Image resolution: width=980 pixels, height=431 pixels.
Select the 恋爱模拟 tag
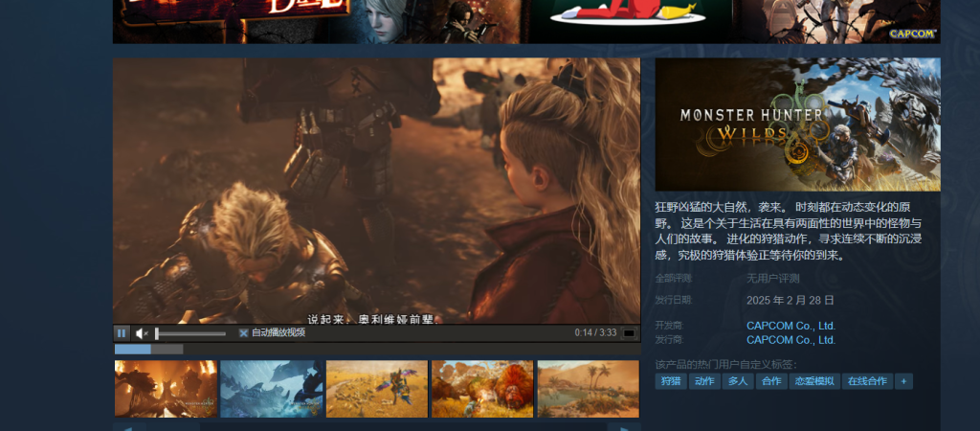pyautogui.click(x=814, y=381)
